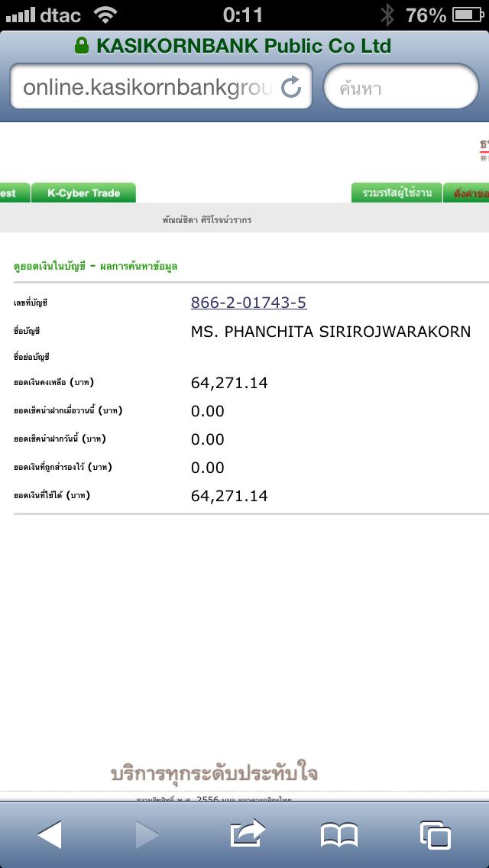Open the Safari bookmarks
This screenshot has width=489, height=868.
339,835
